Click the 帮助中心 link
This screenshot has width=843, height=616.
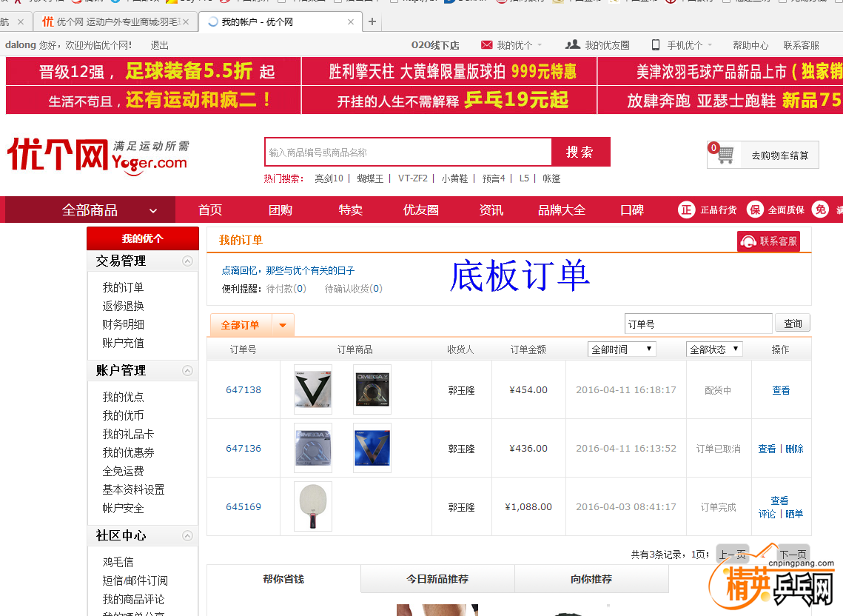point(750,45)
